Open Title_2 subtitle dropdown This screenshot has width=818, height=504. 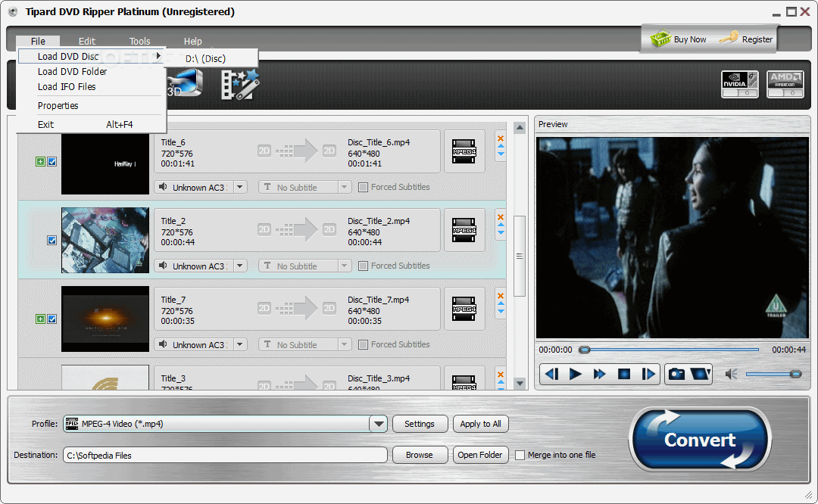(345, 266)
